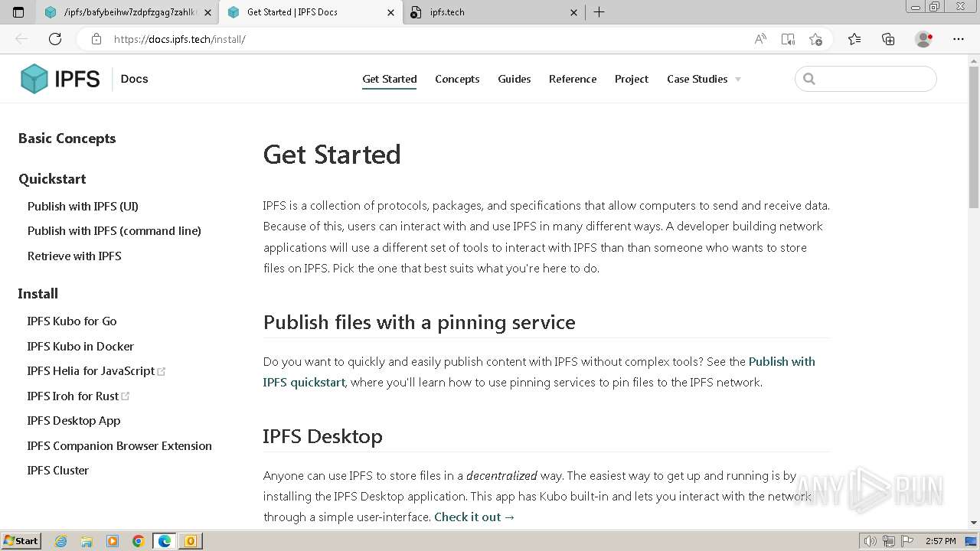Open Publish with IPFS (command line)
This screenshot has width=980, height=551.
coord(114,231)
